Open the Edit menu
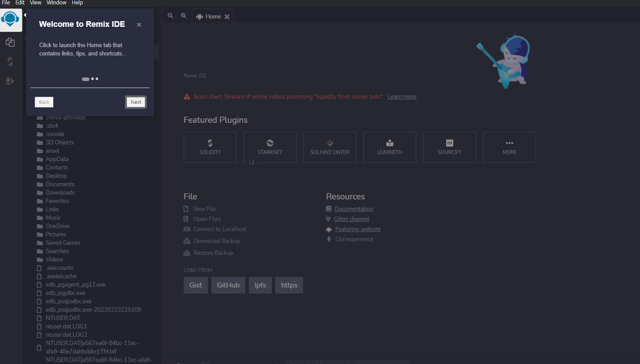640x364 pixels. click(x=20, y=3)
